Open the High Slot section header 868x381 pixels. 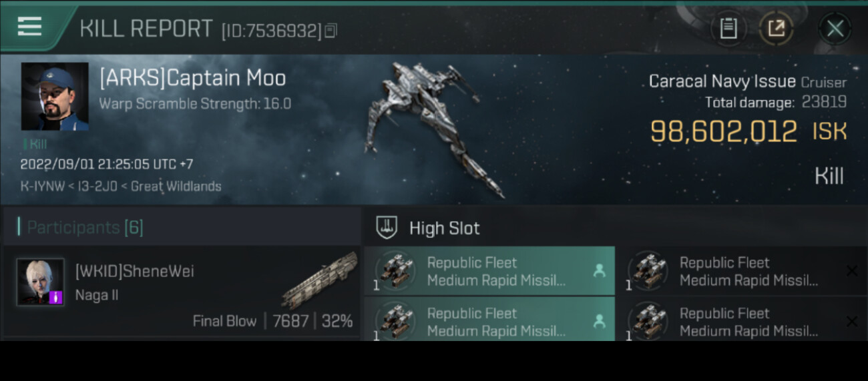click(444, 228)
